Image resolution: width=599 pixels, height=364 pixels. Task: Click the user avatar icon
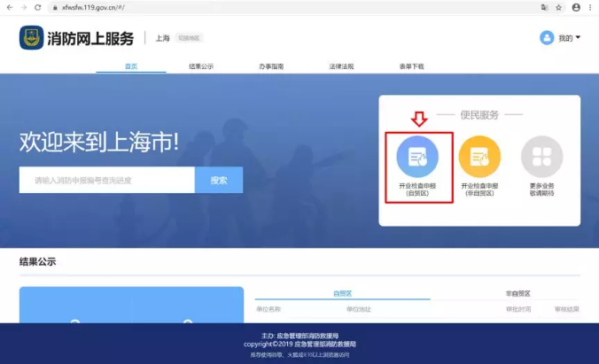click(547, 38)
